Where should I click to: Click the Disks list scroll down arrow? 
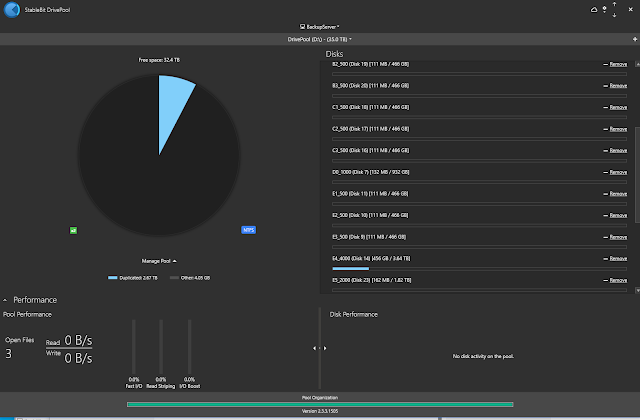[x=637, y=290]
